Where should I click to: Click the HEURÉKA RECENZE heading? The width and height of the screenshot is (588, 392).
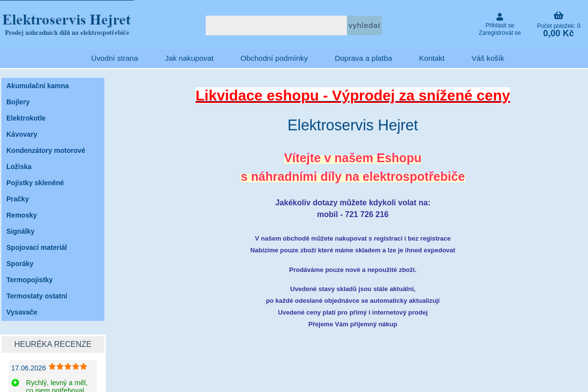coord(53,344)
